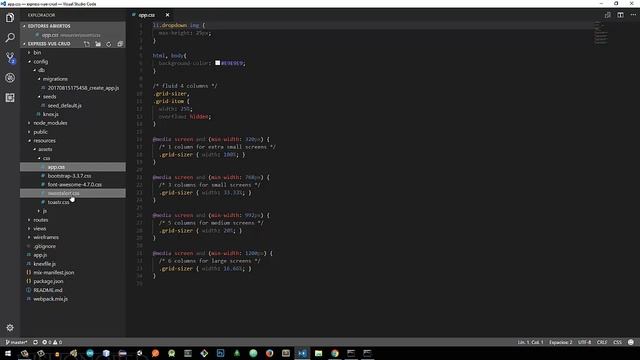Open the Extensions view in activity bar
Image resolution: width=640 pixels, height=360 pixels.
point(10,98)
